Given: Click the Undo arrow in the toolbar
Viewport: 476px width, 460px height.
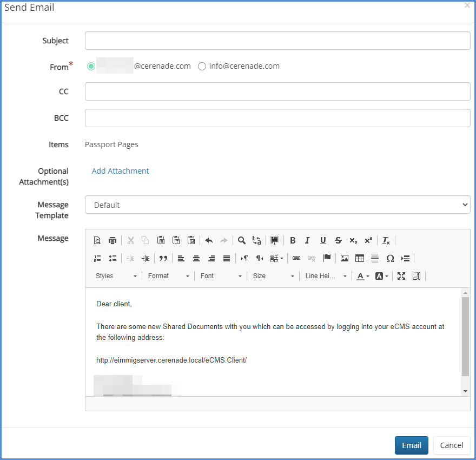Looking at the screenshot, I should pos(209,241).
